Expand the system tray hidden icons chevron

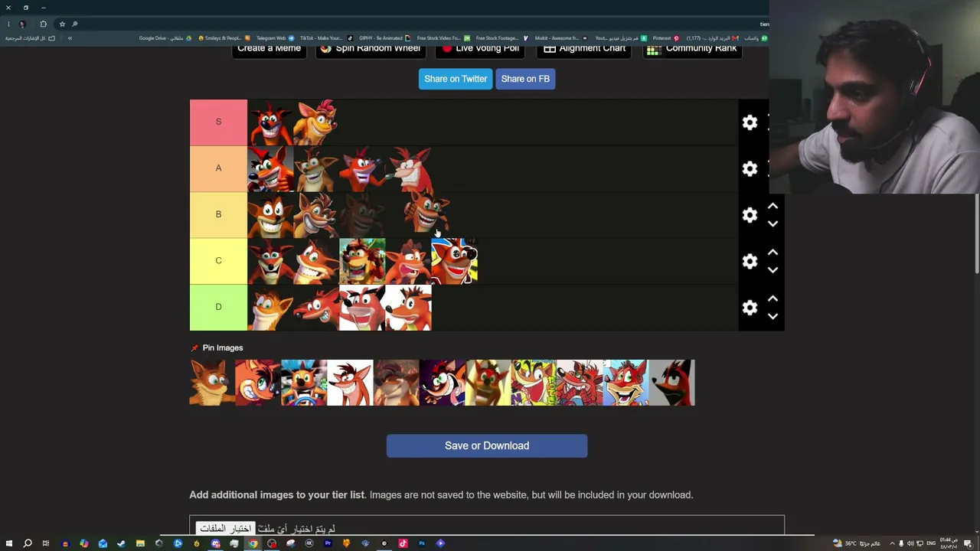click(x=892, y=543)
